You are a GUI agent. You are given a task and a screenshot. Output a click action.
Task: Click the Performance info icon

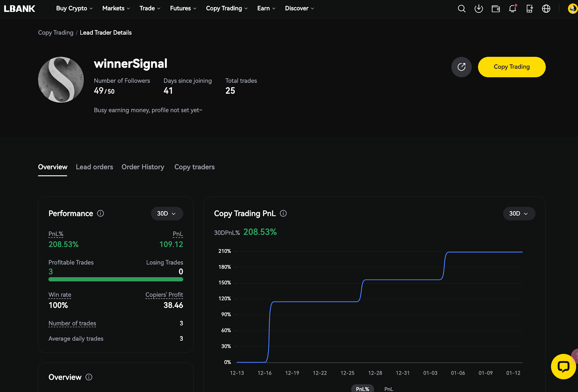pyautogui.click(x=100, y=214)
